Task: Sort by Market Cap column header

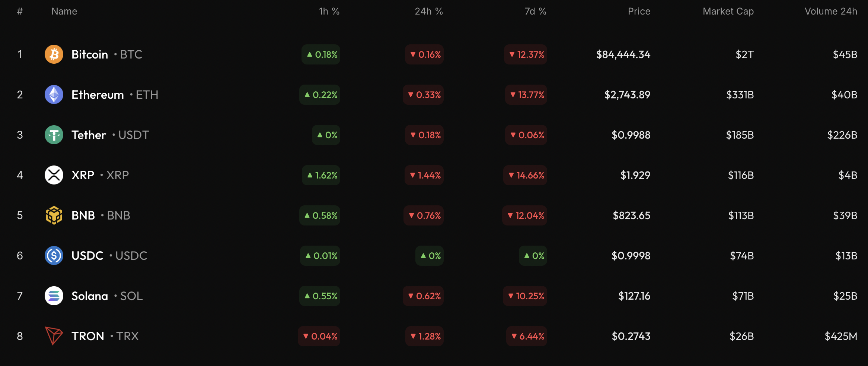Action: tap(728, 11)
